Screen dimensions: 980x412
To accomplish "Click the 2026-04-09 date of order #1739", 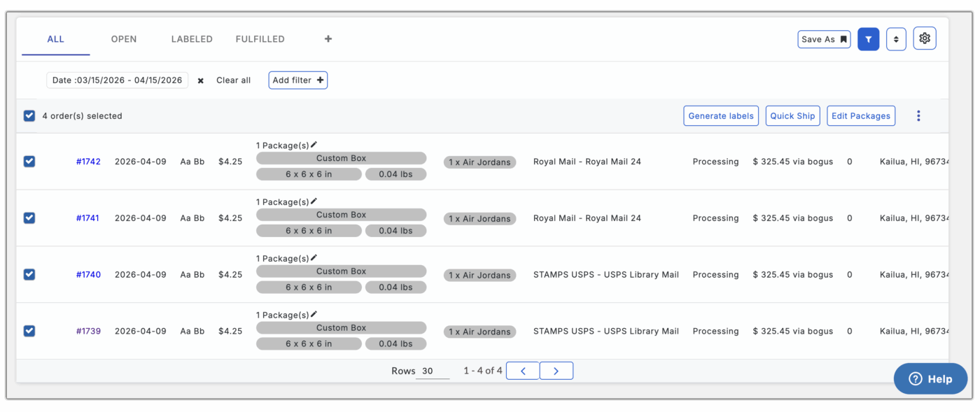I will 141,332.
